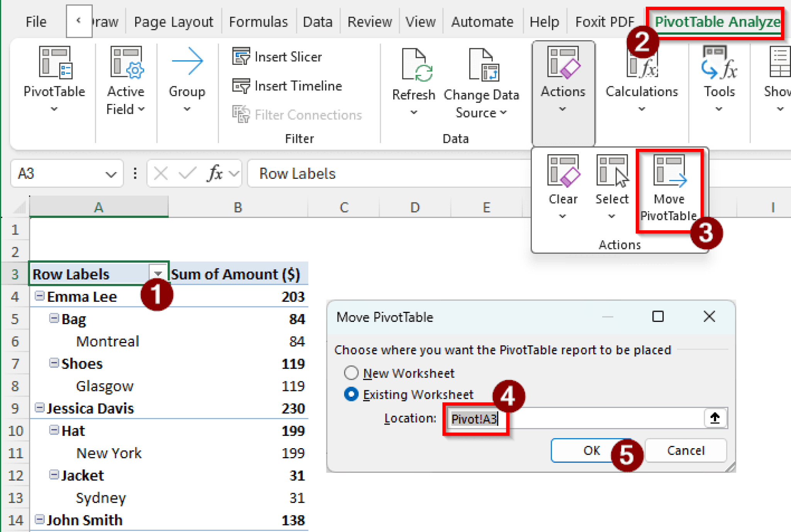
Task: Expand the Name Box dropdown
Action: (111, 173)
